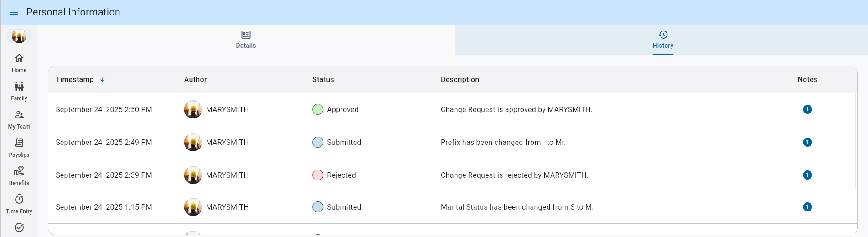The height and width of the screenshot is (237, 868).
Task: Click the red Rejected status circle
Action: coord(318,175)
